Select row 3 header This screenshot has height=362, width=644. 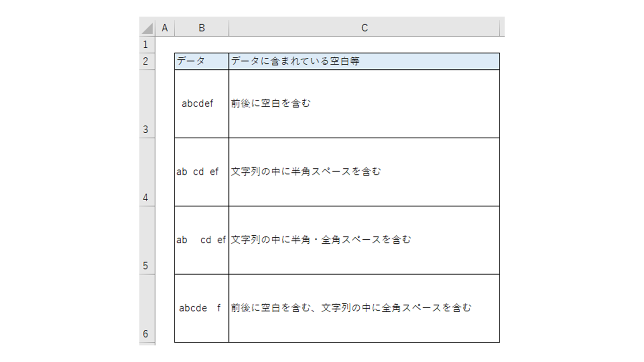[x=147, y=104]
